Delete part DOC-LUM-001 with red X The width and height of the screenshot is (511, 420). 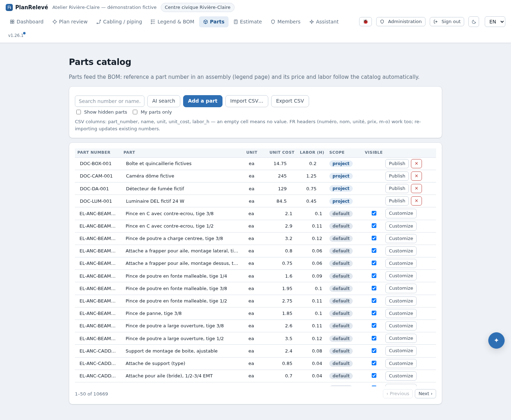pos(416,201)
